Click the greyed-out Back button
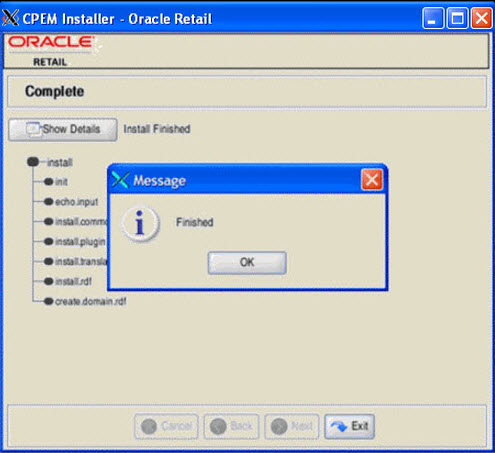Viewport: 495px width, 453px height. click(231, 426)
